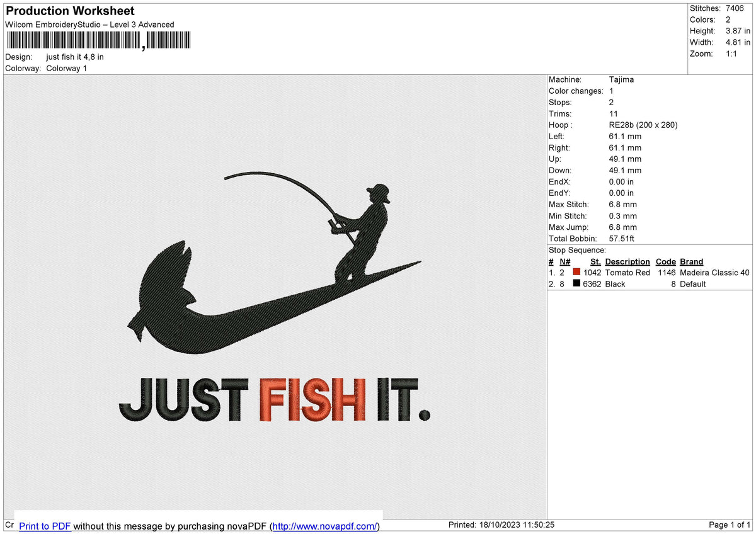Click the design name 'just fish it 4,8 in'
This screenshot has width=756, height=534.
tap(75, 57)
